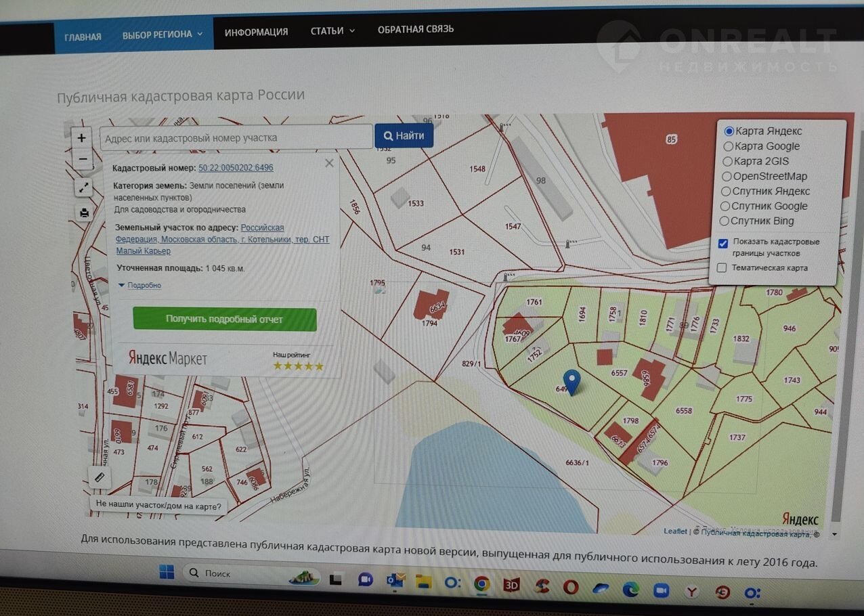The image size is (864, 616).
Task: Close the parcel info popup
Action: click(x=329, y=163)
